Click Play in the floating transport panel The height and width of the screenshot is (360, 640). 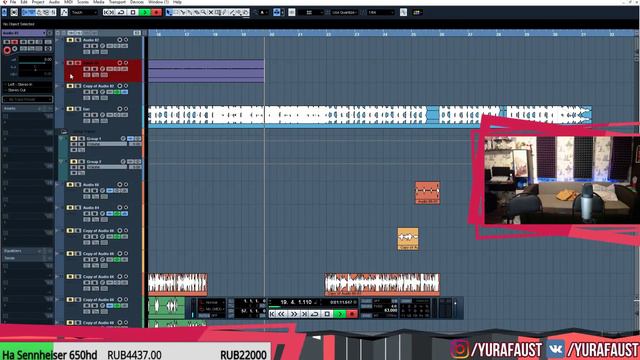click(340, 314)
